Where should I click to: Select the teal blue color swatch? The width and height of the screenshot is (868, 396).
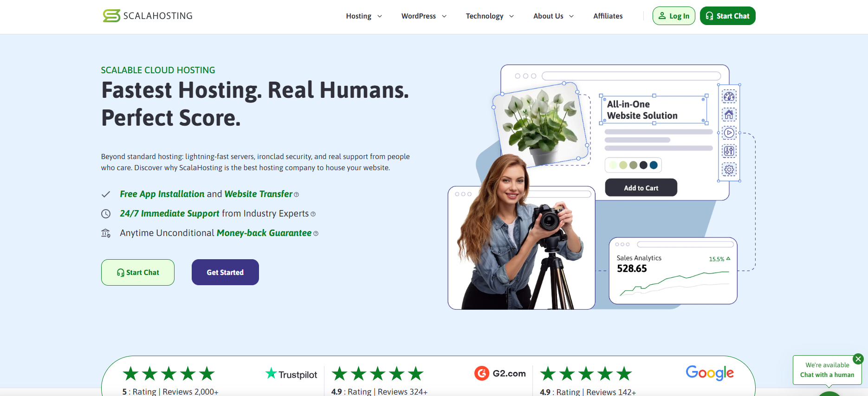[654, 165]
